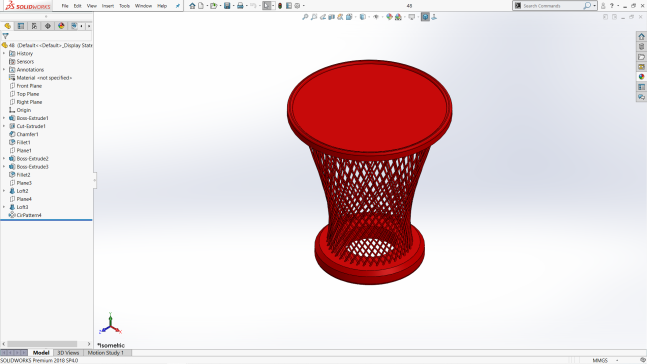Viewport: 647px width, 364px height.
Task: Click the feature tree horizontal scrollbar
Action: click(x=42, y=344)
